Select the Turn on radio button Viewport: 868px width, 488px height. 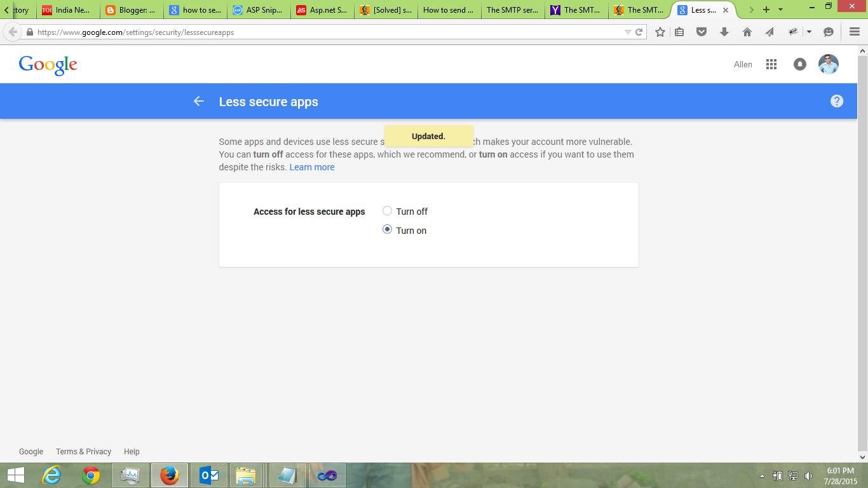[387, 229]
